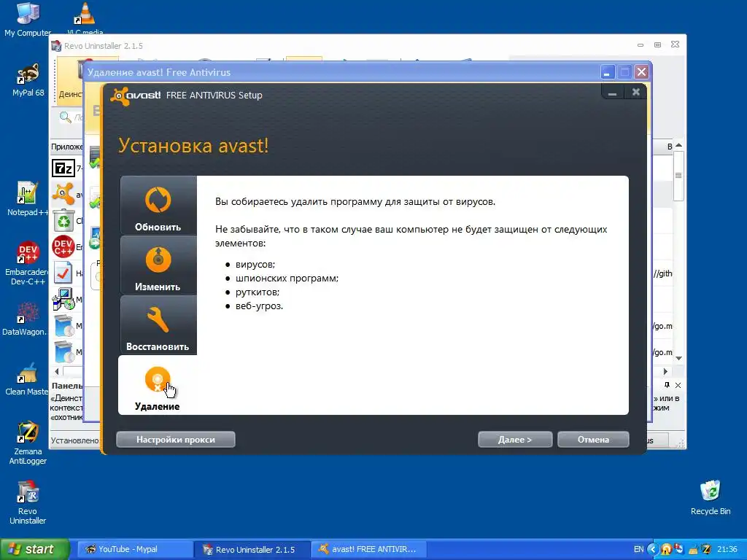This screenshot has height=560, width=747.
Task: Pick the Удаление uninstall option
Action: pos(158,385)
